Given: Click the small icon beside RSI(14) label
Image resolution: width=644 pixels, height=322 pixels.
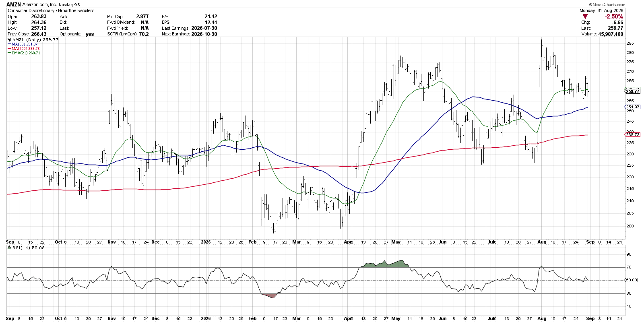Looking at the screenshot, I should (x=10, y=248).
